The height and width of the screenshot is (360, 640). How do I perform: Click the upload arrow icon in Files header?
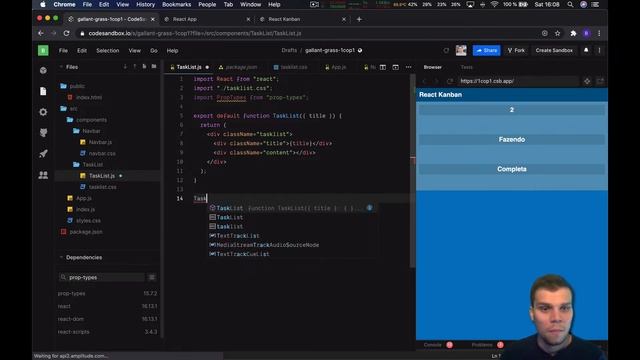pyautogui.click(x=135, y=67)
